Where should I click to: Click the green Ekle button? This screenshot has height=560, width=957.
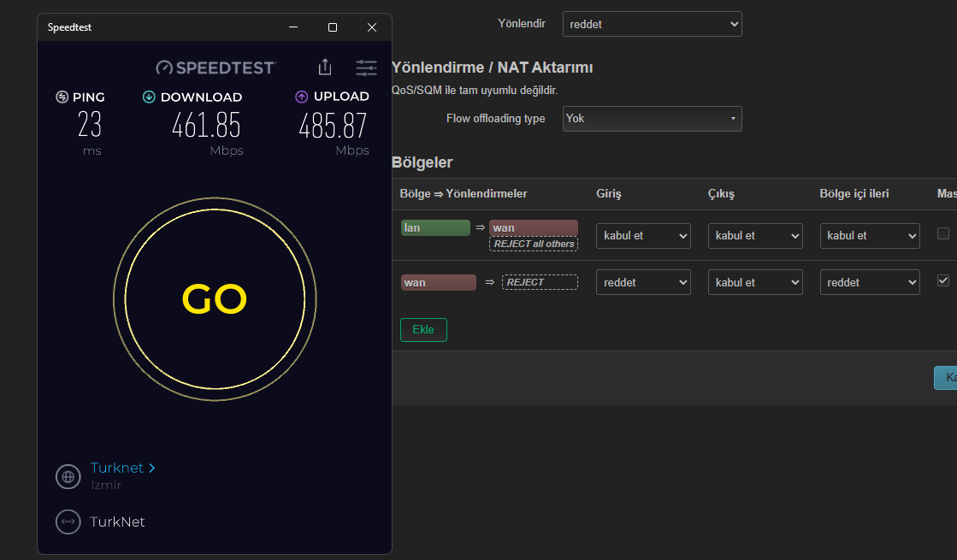pos(423,330)
